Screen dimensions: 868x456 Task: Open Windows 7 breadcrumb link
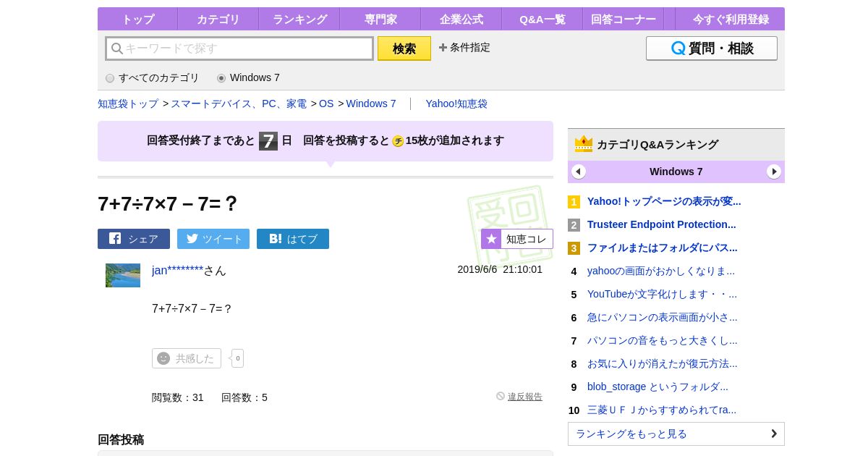[x=371, y=104]
